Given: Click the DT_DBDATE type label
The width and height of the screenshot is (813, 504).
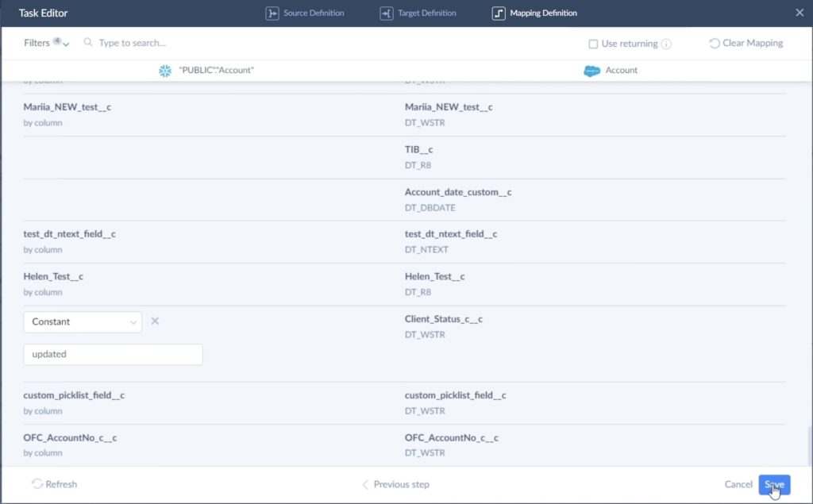Looking at the screenshot, I should (x=430, y=207).
